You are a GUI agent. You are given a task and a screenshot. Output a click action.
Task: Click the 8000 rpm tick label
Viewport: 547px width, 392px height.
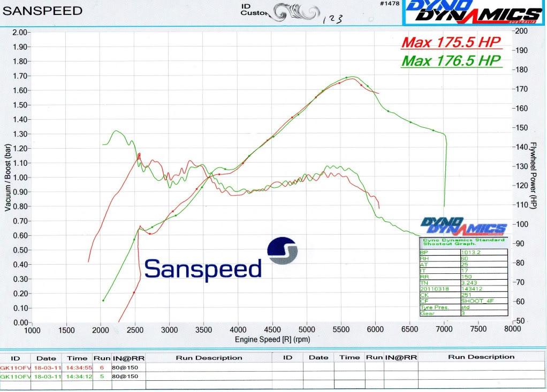tap(512, 328)
